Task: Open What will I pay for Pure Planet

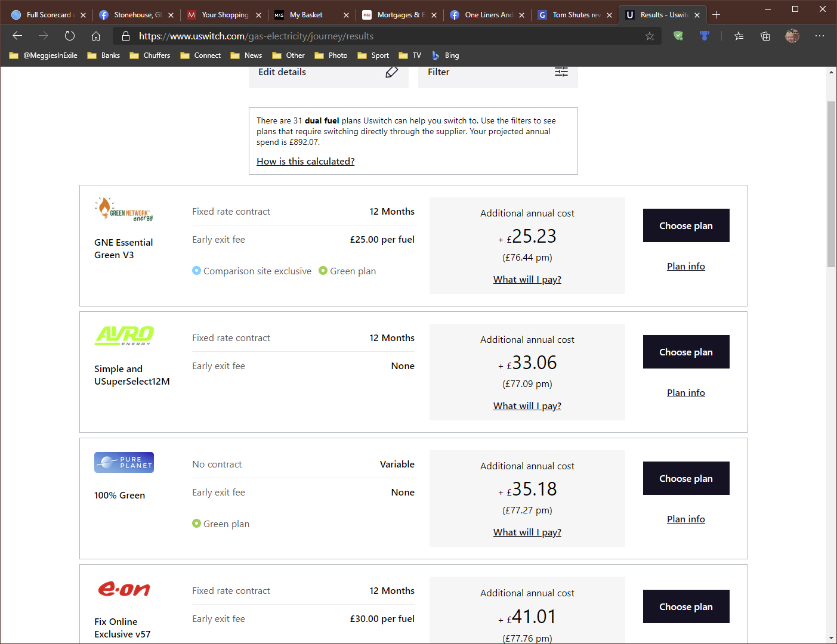Action: click(x=527, y=532)
